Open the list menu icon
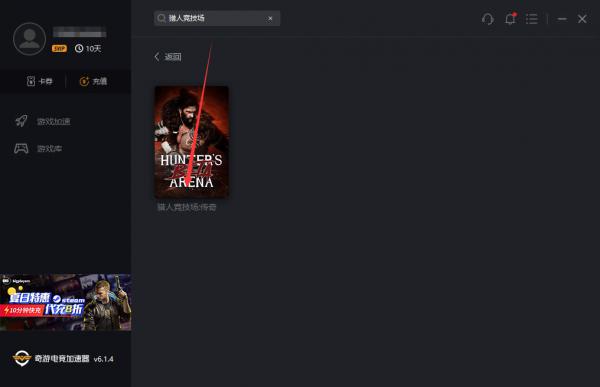The width and height of the screenshot is (600, 387). click(532, 19)
